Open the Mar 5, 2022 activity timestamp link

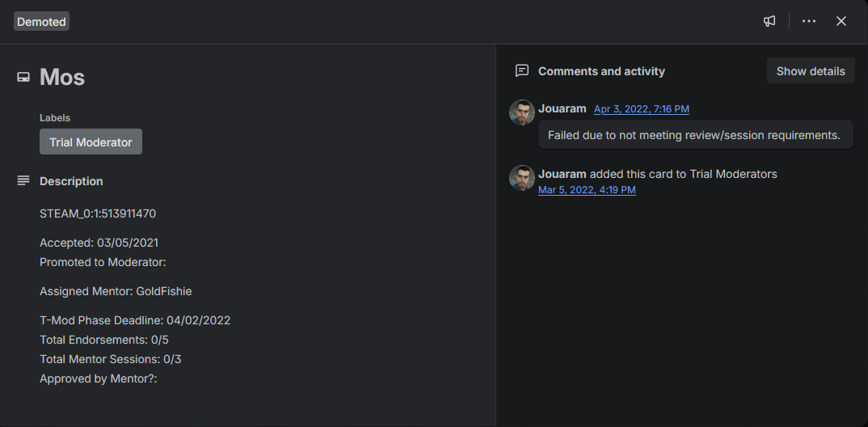click(587, 190)
